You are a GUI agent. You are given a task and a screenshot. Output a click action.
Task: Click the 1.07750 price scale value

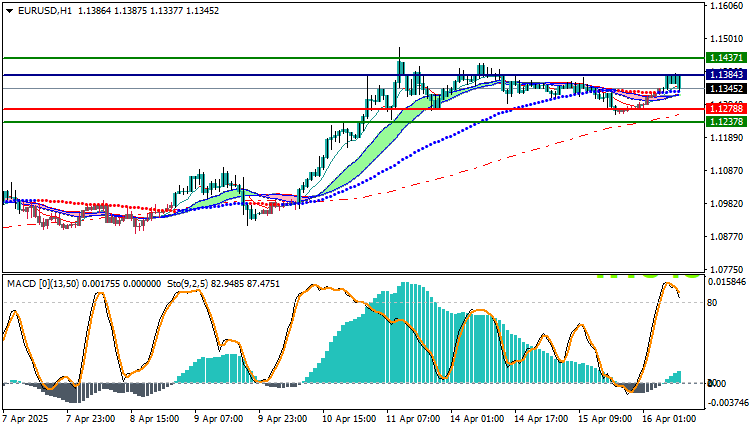(x=727, y=270)
